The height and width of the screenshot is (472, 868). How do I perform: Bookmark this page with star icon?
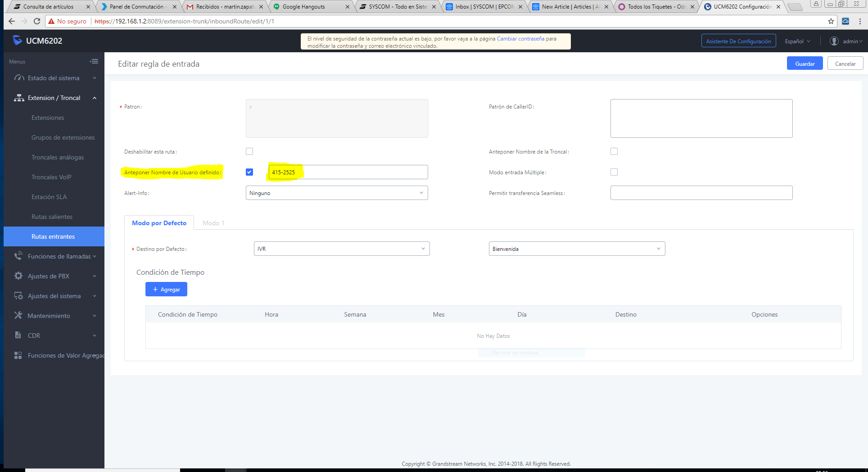pyautogui.click(x=831, y=21)
